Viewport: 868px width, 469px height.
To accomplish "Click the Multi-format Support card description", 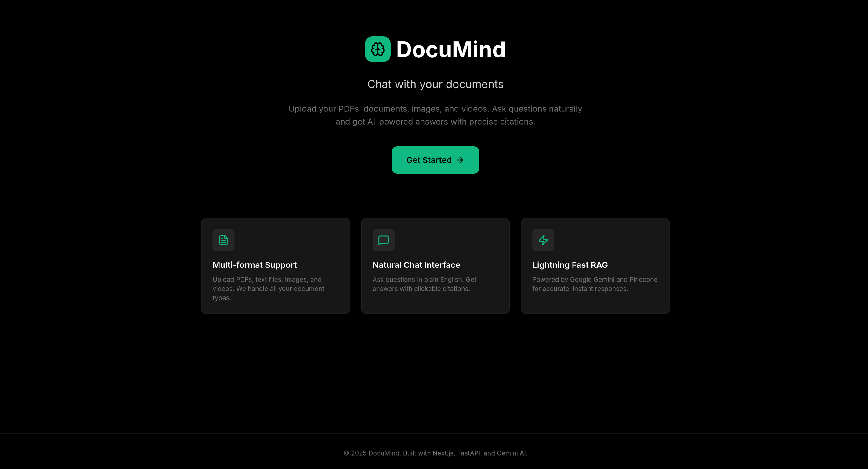I will [x=268, y=289].
